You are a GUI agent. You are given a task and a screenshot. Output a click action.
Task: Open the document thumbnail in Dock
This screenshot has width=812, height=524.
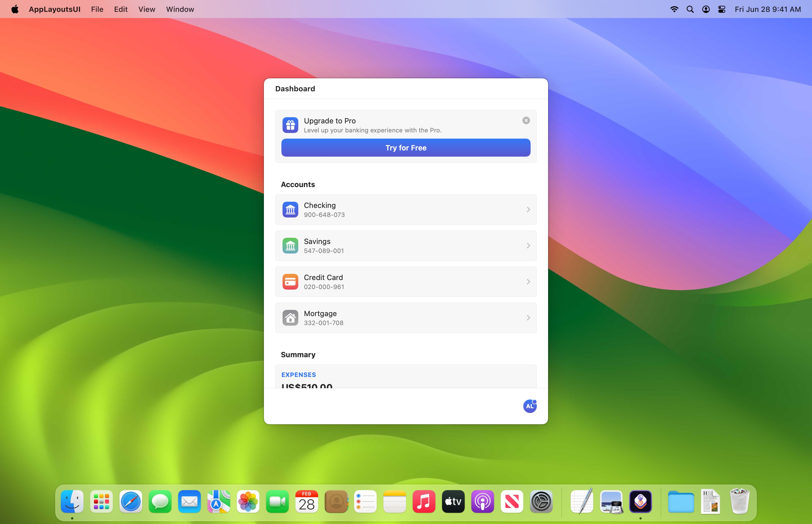click(710, 501)
